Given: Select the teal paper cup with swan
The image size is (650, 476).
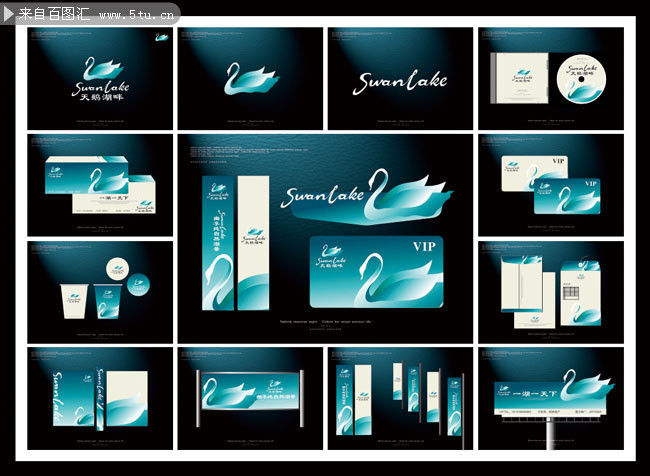Looking at the screenshot, I should point(108,301).
